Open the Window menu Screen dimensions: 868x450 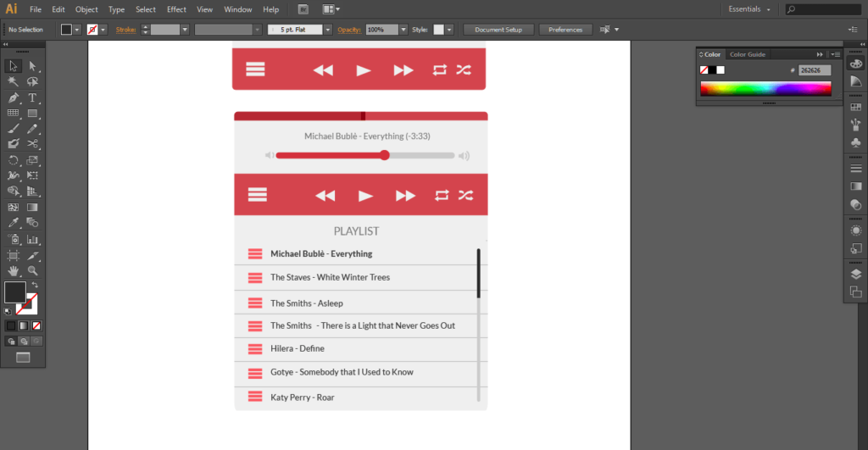238,9
